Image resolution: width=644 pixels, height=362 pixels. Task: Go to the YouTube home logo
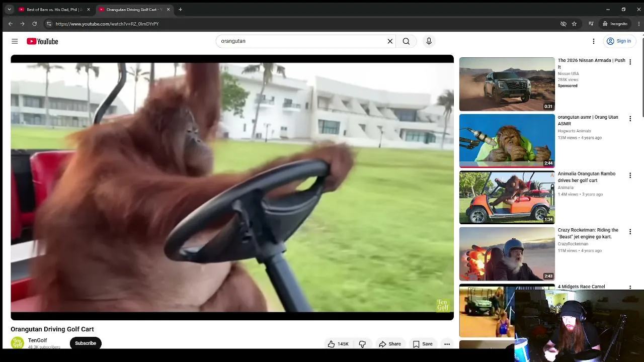(42, 41)
